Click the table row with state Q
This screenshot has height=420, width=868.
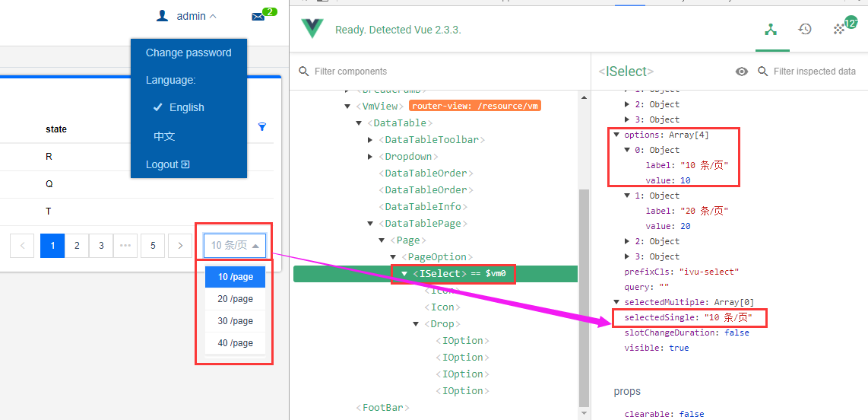coord(137,184)
